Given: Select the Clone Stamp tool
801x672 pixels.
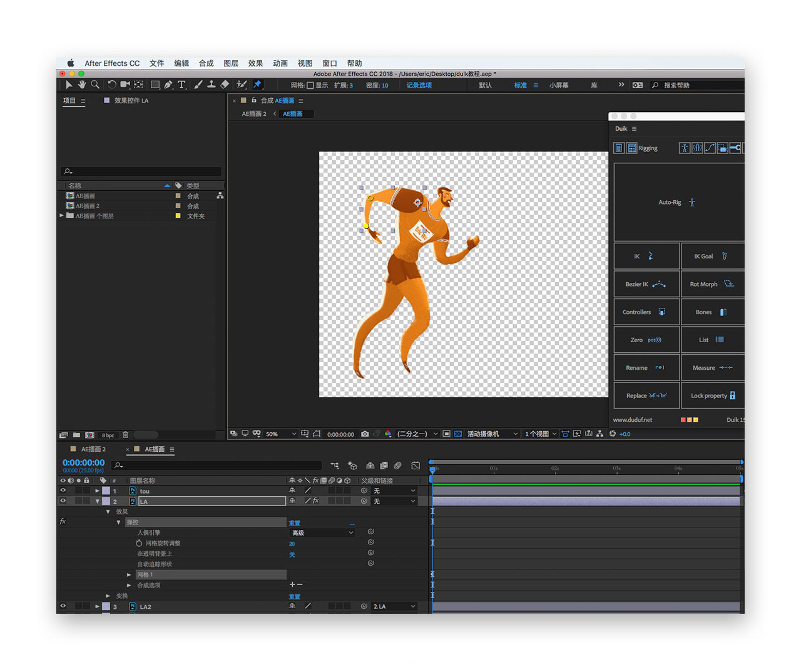Looking at the screenshot, I should tap(212, 84).
